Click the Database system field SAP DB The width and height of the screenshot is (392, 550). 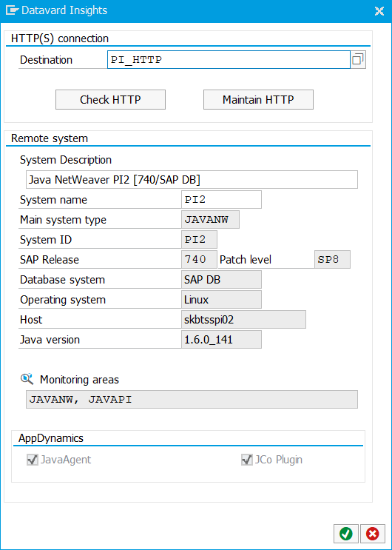point(221,280)
